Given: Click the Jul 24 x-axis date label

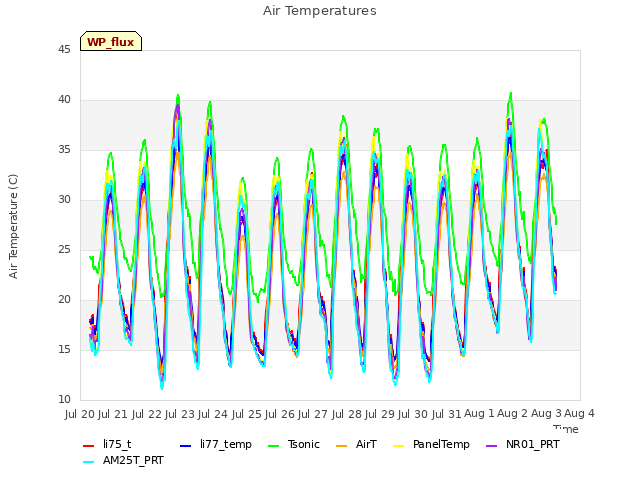Looking at the screenshot, I should pyautogui.click(x=213, y=414).
